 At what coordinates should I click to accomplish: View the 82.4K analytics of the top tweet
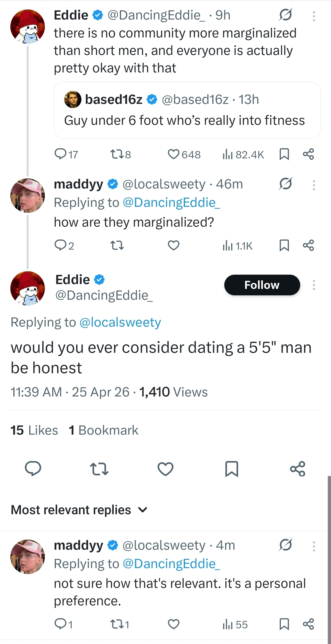point(243,154)
